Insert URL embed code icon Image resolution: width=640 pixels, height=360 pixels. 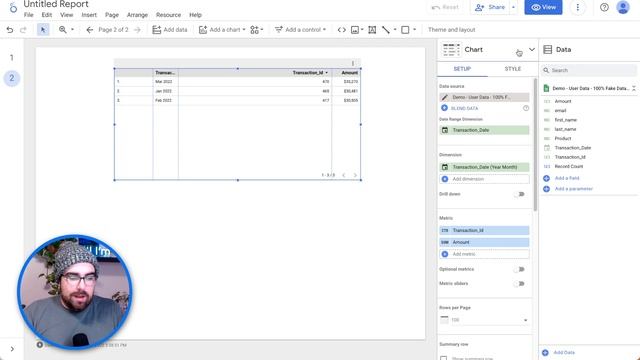click(342, 30)
